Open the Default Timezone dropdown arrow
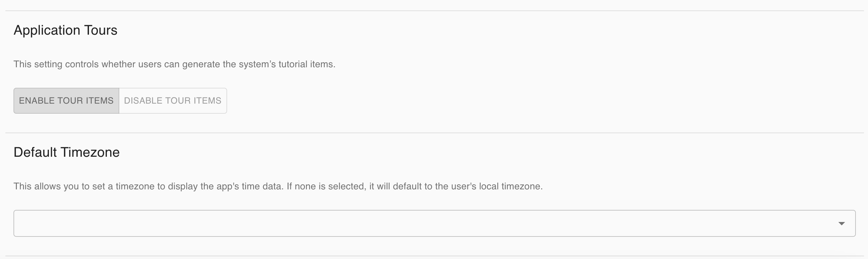 [841, 223]
